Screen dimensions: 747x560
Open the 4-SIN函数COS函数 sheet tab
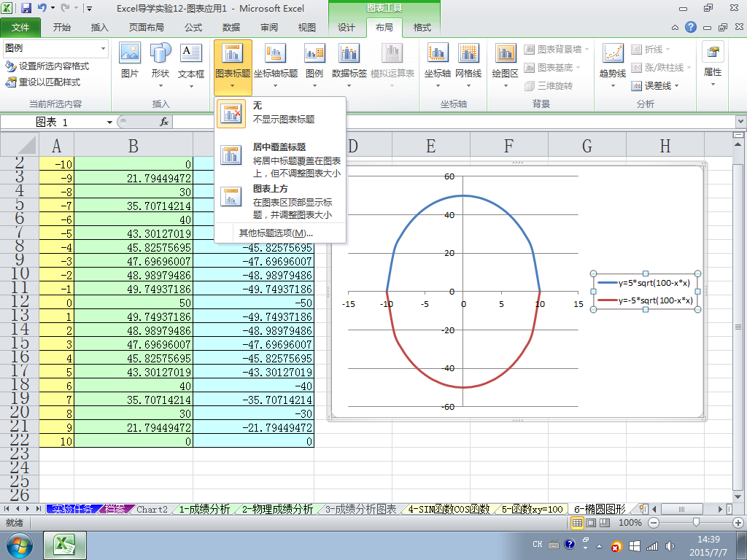coord(449,509)
